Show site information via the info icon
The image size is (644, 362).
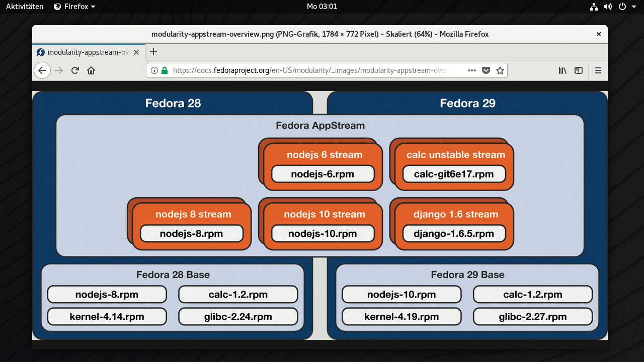(154, 70)
